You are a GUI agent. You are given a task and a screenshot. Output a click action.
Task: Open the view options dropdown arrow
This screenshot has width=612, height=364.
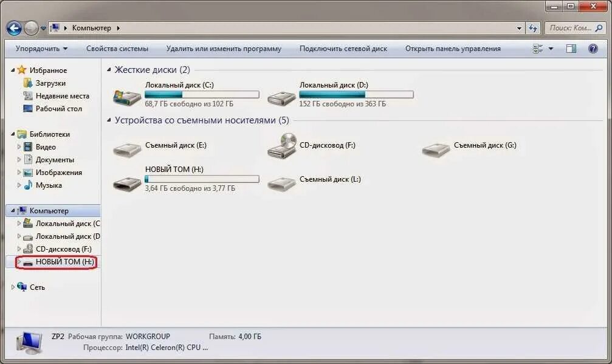[551, 49]
